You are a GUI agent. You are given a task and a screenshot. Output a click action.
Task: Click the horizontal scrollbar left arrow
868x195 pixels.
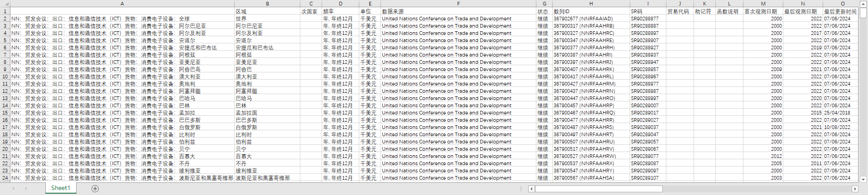[532, 189]
